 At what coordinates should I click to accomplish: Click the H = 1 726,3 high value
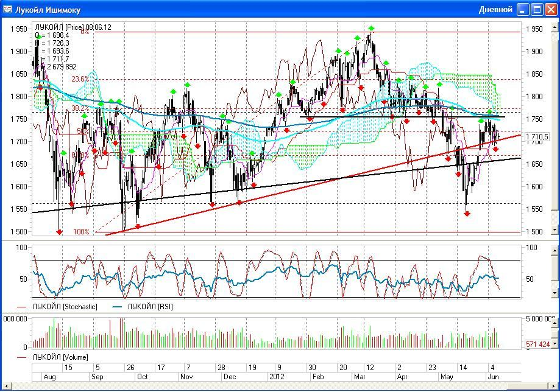click(x=52, y=43)
